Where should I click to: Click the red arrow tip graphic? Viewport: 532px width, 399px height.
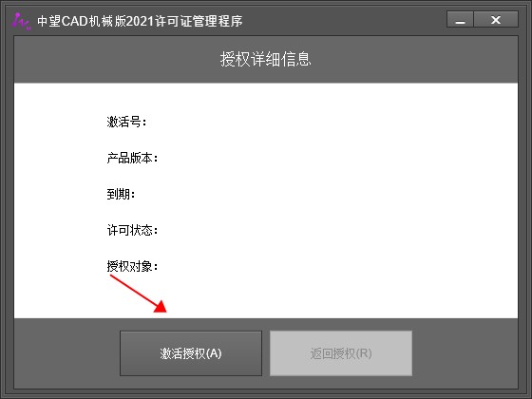click(x=161, y=306)
